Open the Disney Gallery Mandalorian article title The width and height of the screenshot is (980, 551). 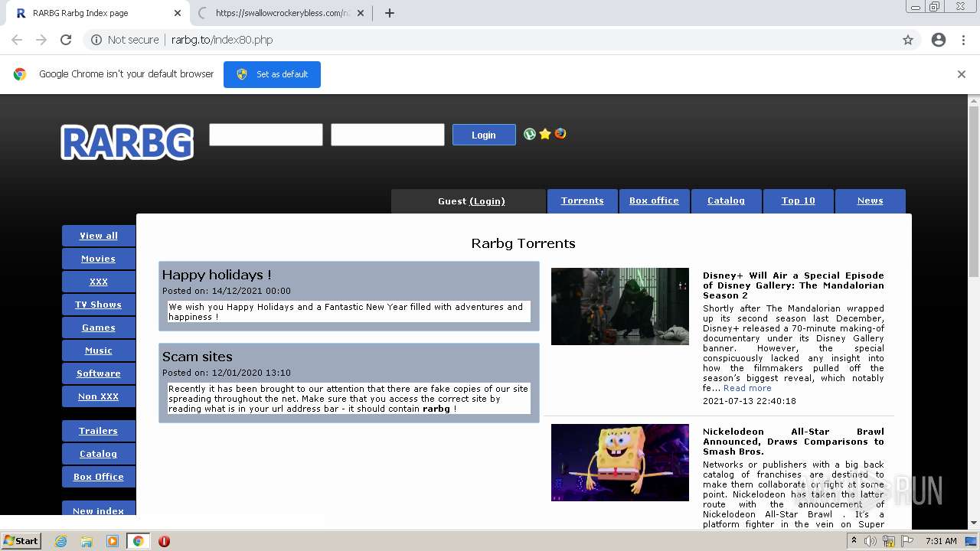point(793,285)
